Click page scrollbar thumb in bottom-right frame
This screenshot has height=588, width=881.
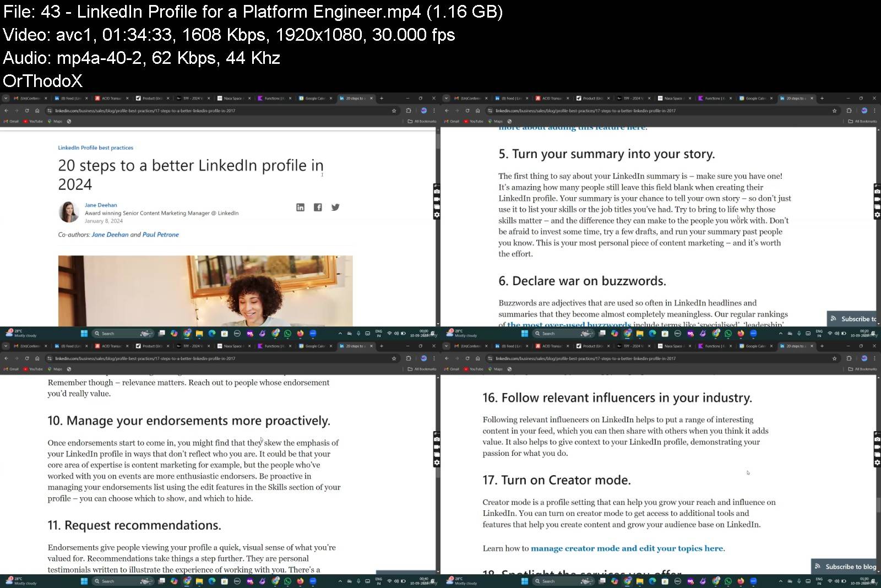(878, 504)
